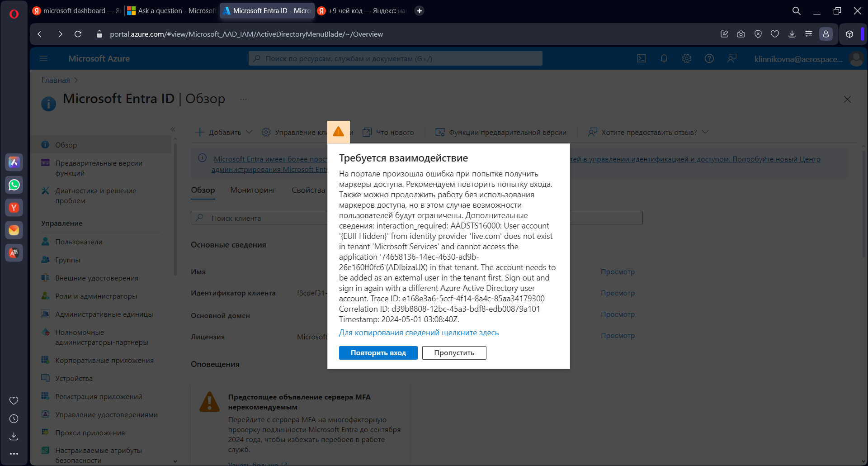Viewport: 868px width, 466px height.
Task: Open the account menu klinnikovna@aerospace
Action: pyautogui.click(x=808, y=59)
